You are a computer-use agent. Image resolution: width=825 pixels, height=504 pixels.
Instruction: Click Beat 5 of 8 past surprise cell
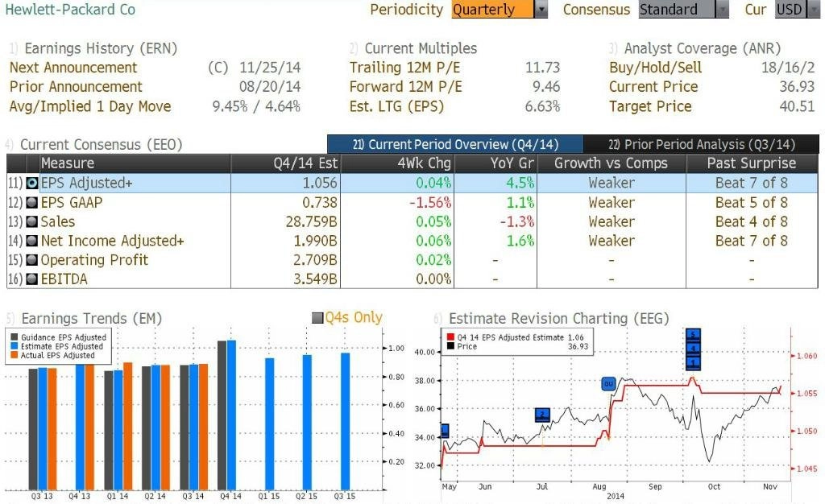752,202
